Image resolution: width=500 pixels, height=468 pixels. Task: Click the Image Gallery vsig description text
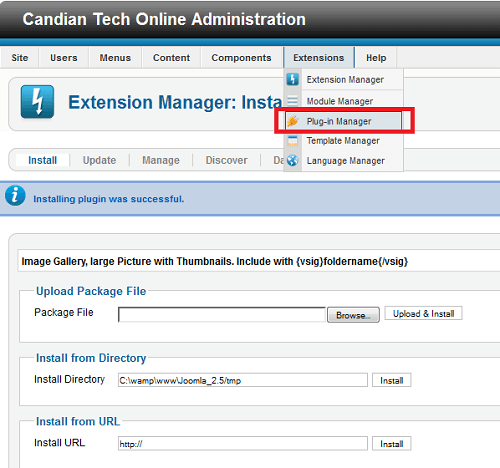tap(215, 261)
